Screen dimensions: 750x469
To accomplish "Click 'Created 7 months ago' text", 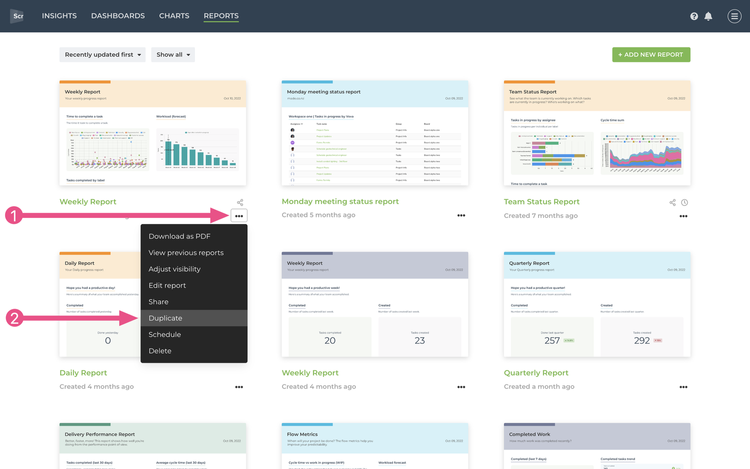I will [x=540, y=216].
